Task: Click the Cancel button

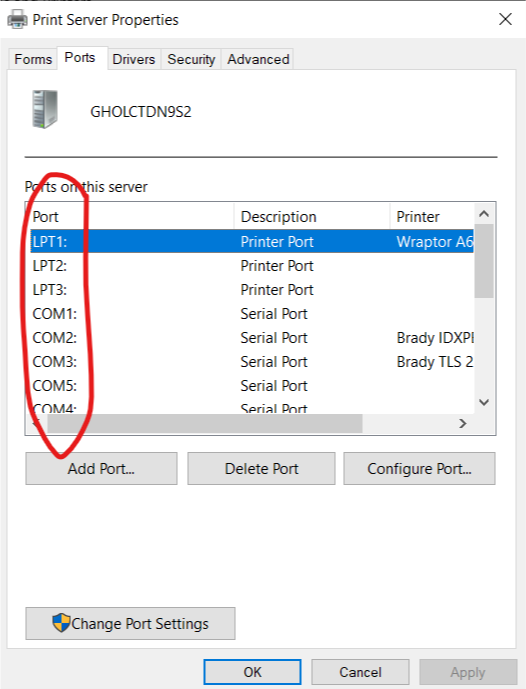Action: tap(360, 672)
